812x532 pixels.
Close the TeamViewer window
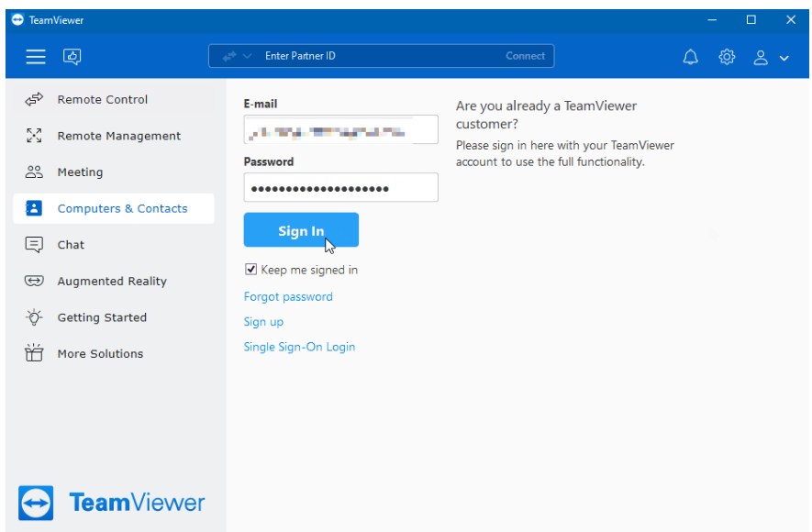tap(790, 19)
